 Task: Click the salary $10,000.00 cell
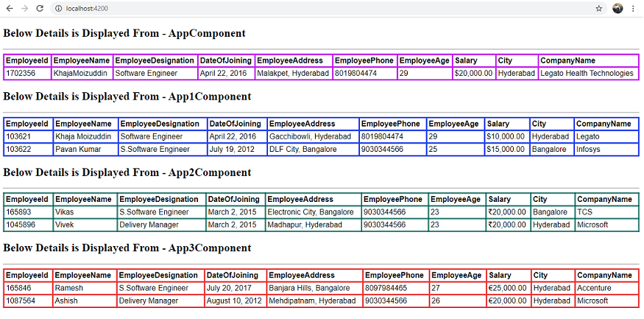(x=506, y=136)
